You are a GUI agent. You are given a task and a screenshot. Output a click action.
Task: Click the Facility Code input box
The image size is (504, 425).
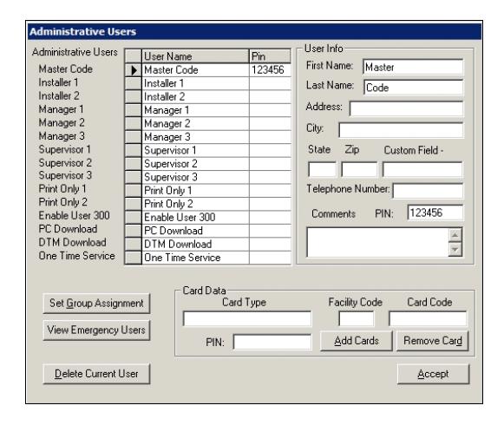click(x=357, y=318)
